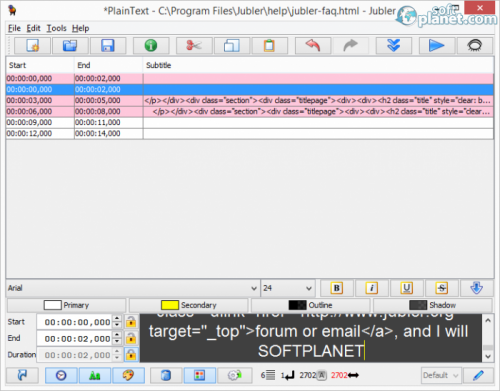
Task: Click the grey redo arrow
Action: [x=350, y=45]
